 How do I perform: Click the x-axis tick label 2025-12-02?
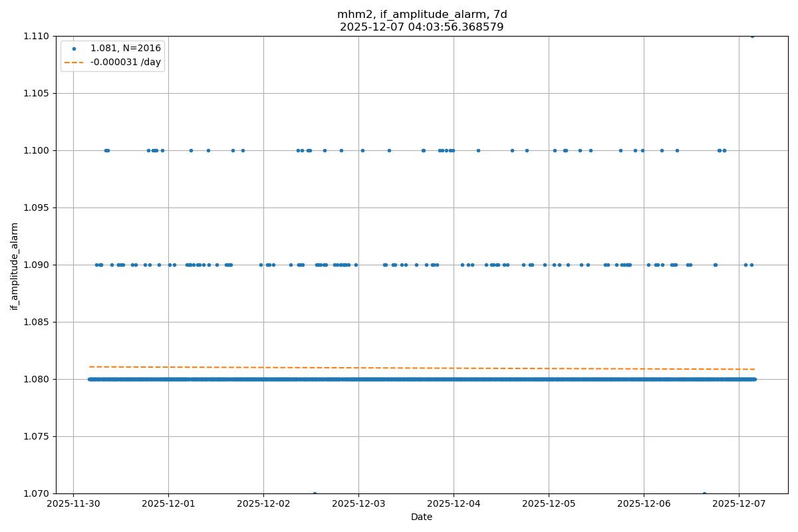263,504
